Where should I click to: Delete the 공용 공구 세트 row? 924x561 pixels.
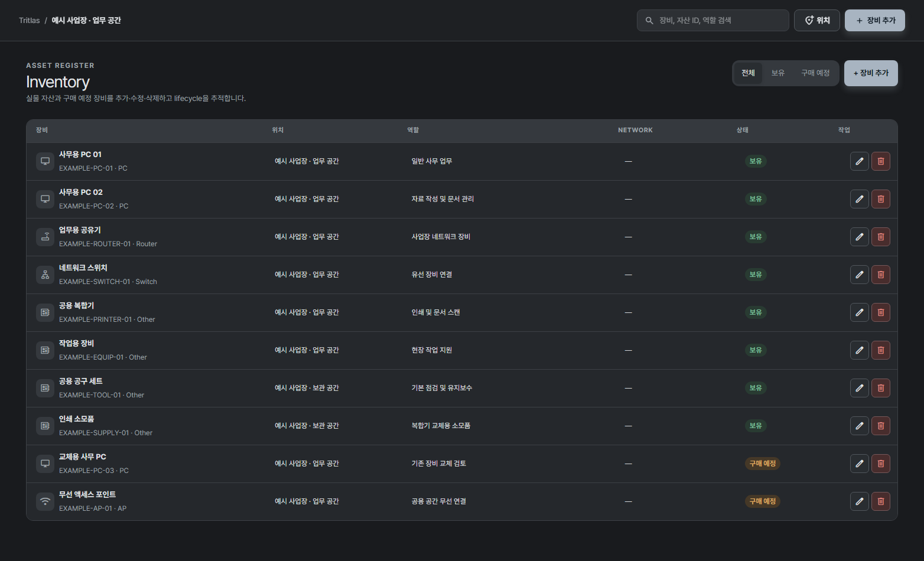881,388
